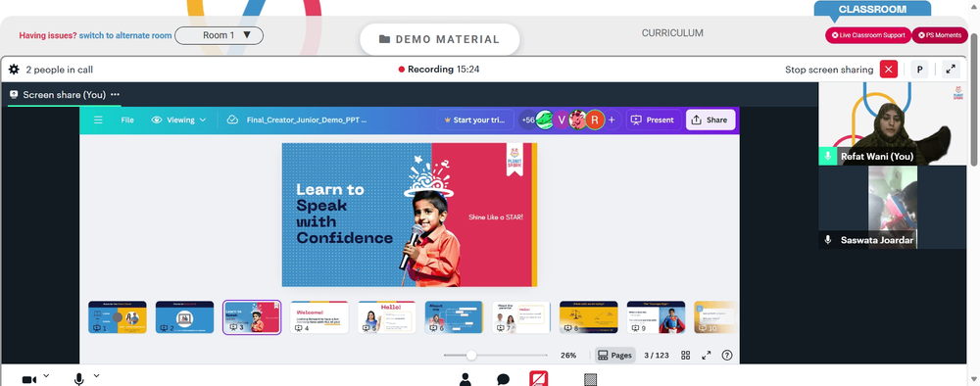Click cloud save status icon

(x=232, y=120)
